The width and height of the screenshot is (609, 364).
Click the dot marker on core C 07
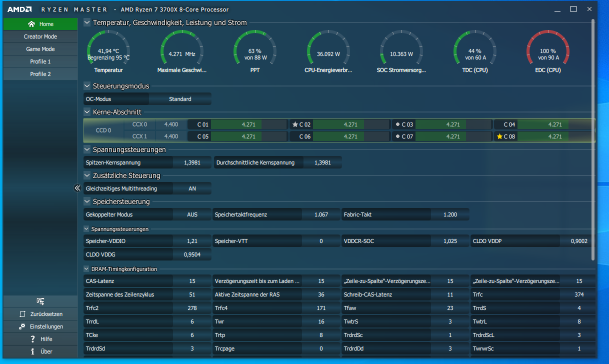pos(397,136)
